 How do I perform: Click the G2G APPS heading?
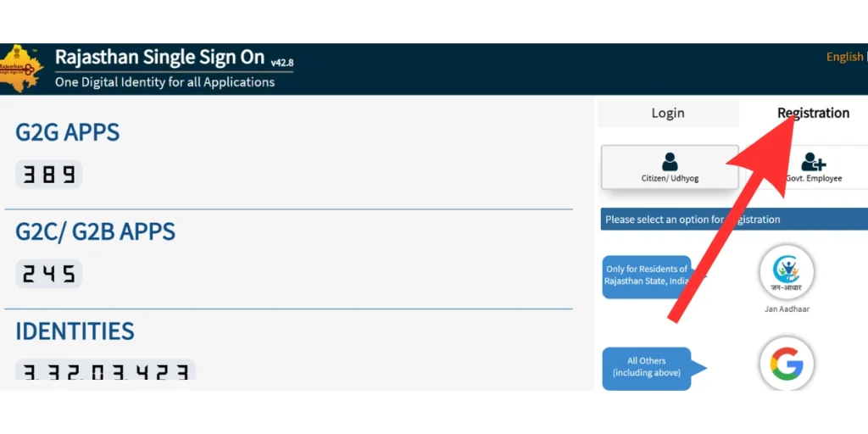pyautogui.click(x=68, y=132)
